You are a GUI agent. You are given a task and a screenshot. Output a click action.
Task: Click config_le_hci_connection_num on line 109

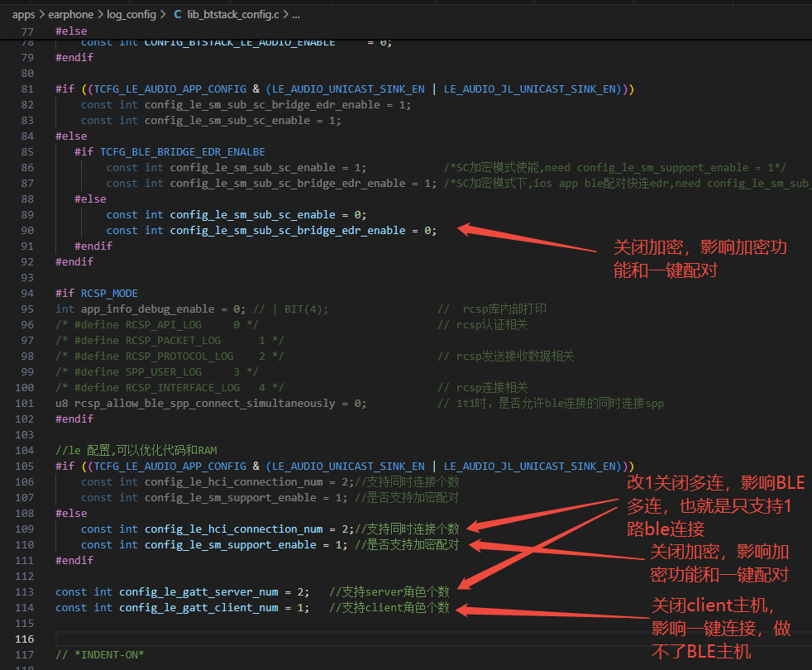[233, 529]
